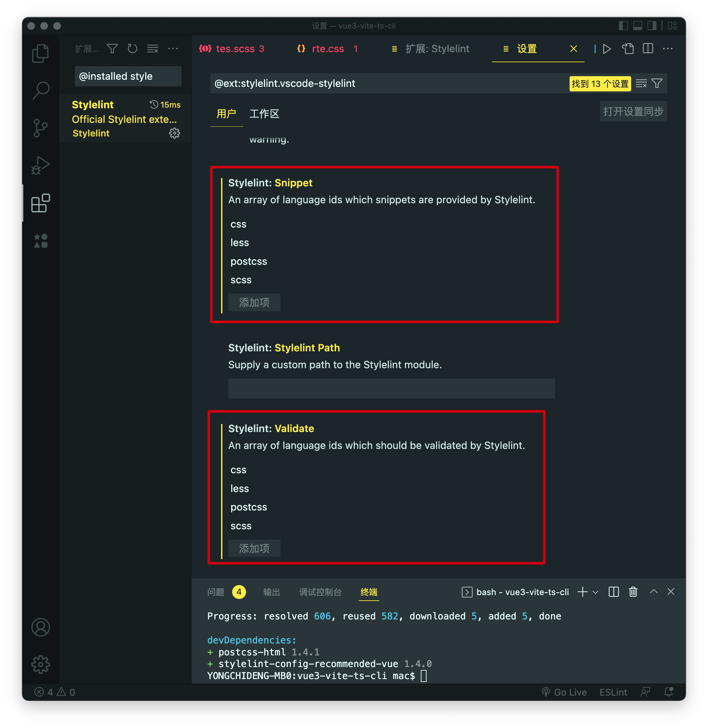Viewport: 708px width, 728px height.
Task: Click the Stylelint extension gear icon
Action: tap(174, 133)
